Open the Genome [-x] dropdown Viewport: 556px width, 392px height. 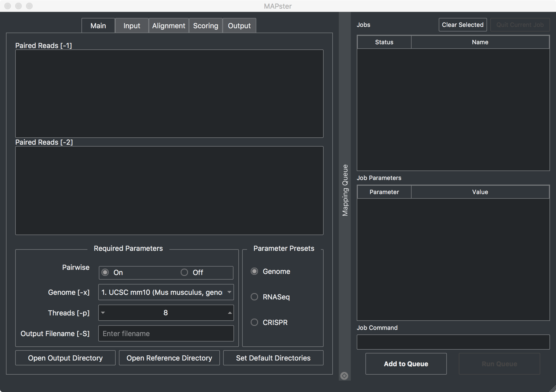click(x=166, y=292)
